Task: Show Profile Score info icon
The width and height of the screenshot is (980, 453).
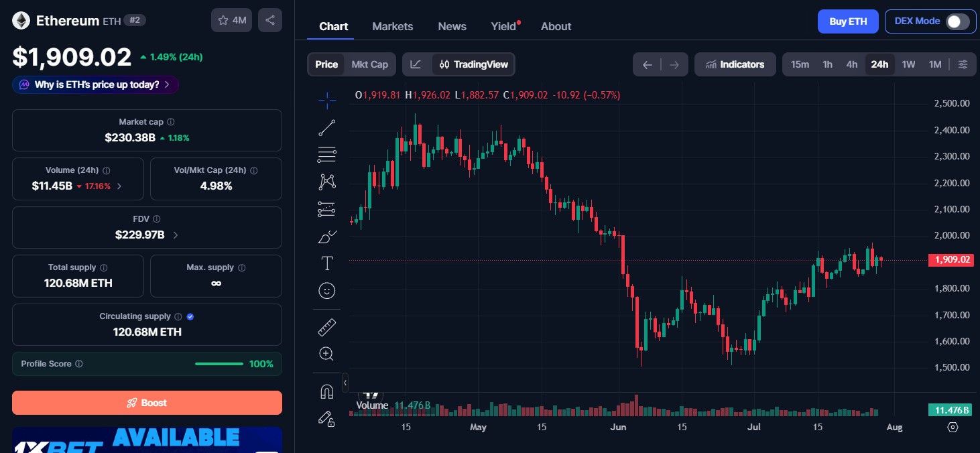Action: pos(79,364)
